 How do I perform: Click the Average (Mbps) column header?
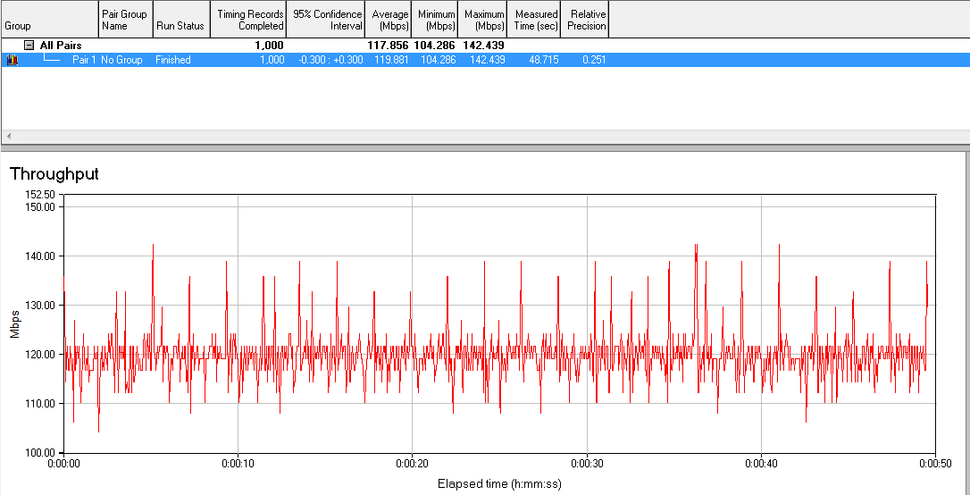pyautogui.click(x=388, y=19)
